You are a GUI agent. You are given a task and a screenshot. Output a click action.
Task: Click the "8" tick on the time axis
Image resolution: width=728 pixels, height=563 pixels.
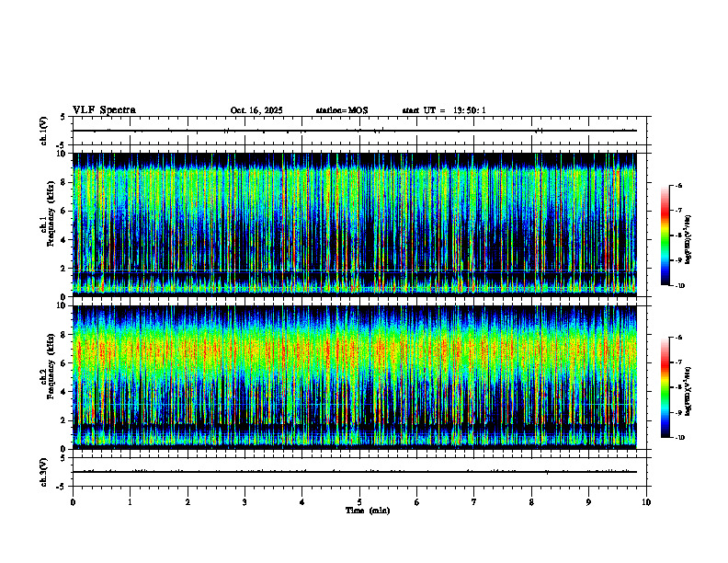coord(531,502)
